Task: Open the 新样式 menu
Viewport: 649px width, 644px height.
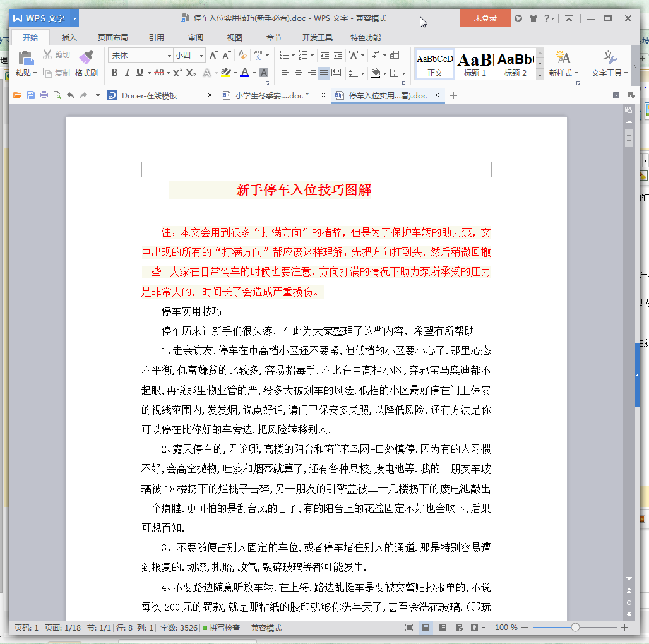Action: [x=563, y=64]
